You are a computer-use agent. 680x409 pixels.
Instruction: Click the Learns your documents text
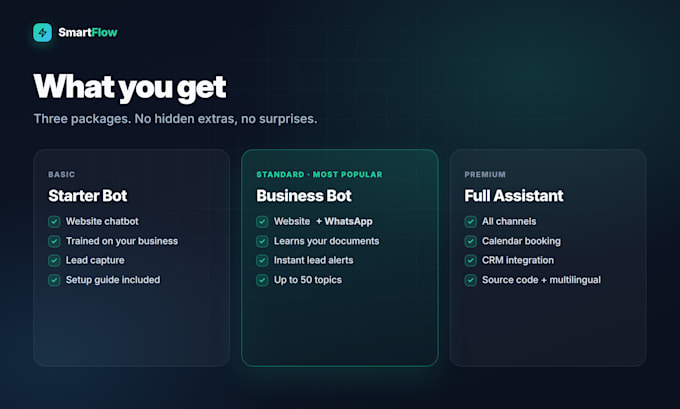327,241
